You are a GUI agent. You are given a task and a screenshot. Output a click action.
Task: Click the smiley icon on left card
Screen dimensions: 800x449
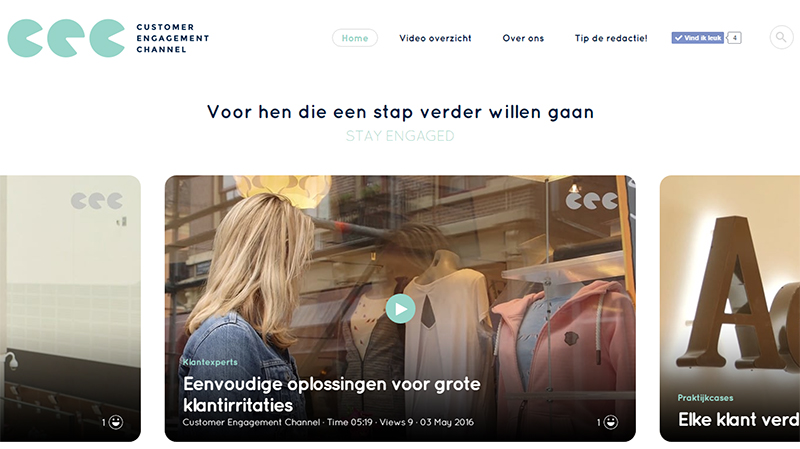click(x=116, y=422)
